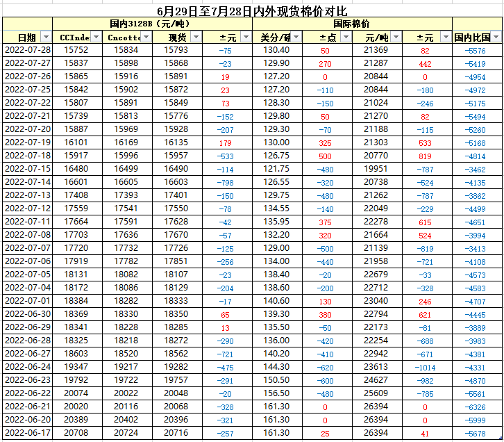The height and width of the screenshot is (442, 504).
Task: Open the 日期 column filter dropdown
Action: click(47, 37)
